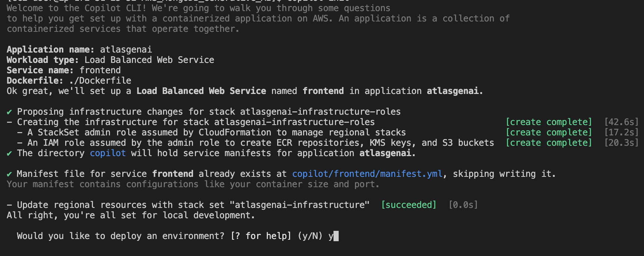
Task: Click the '(y/N)' option text
Action: pyautogui.click(x=310, y=236)
